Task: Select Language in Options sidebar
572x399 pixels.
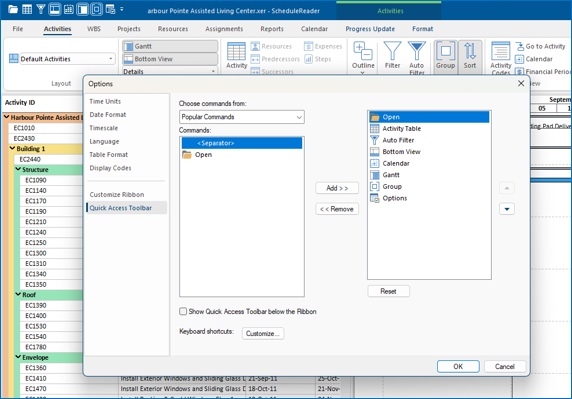Action: tap(104, 142)
